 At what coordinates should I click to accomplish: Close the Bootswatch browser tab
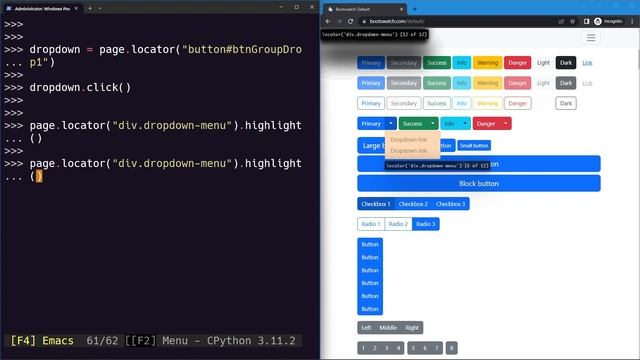(401, 9)
